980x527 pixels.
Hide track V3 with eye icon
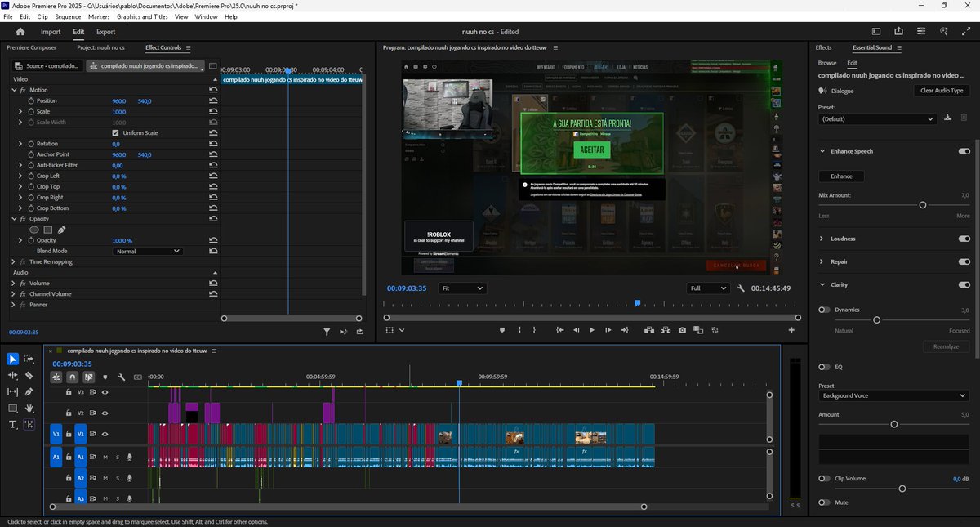pyautogui.click(x=105, y=392)
